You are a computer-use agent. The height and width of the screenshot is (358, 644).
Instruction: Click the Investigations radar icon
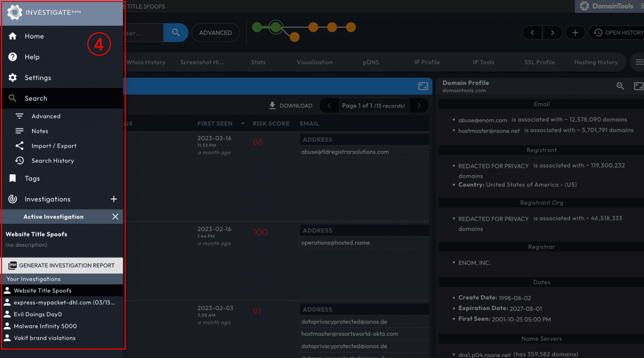point(13,199)
